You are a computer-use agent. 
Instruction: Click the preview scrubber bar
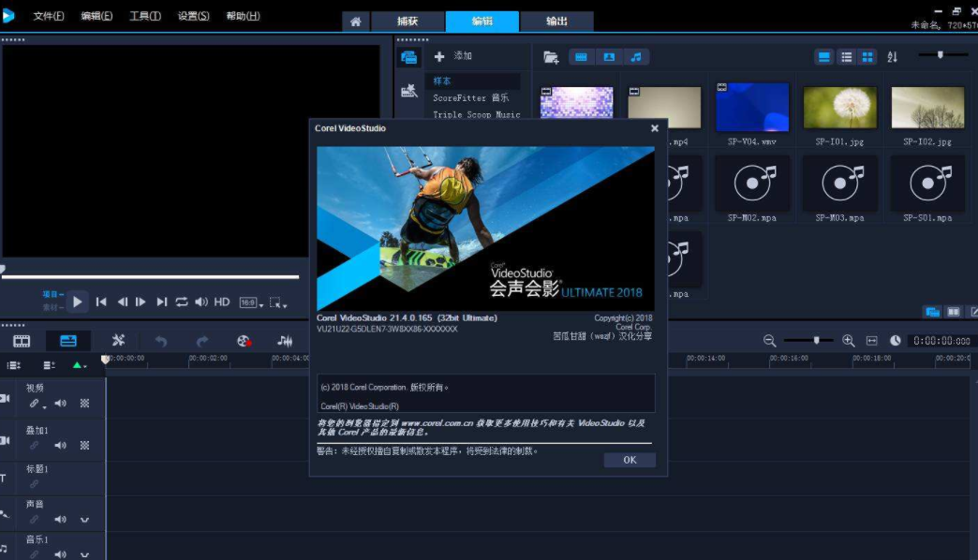pos(150,277)
